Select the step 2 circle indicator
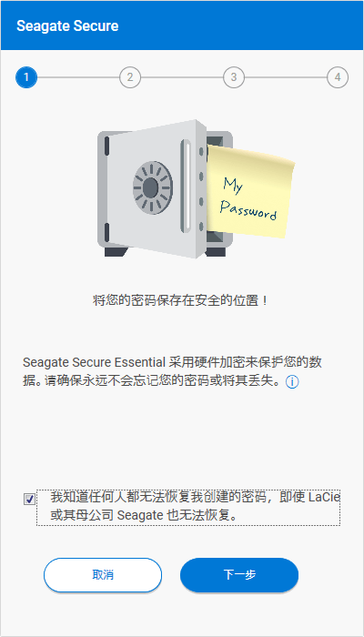Screen dimensions: 364x637 tap(130, 77)
